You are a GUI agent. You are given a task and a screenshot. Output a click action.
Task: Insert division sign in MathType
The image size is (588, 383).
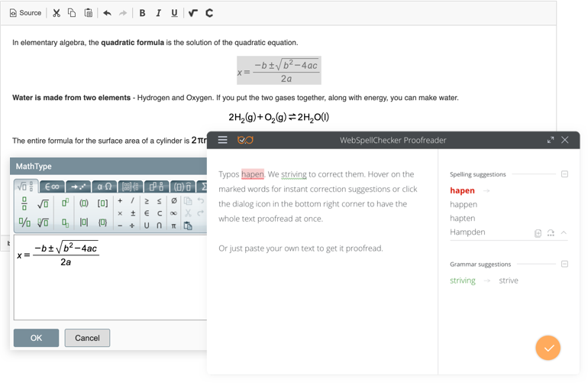click(132, 226)
